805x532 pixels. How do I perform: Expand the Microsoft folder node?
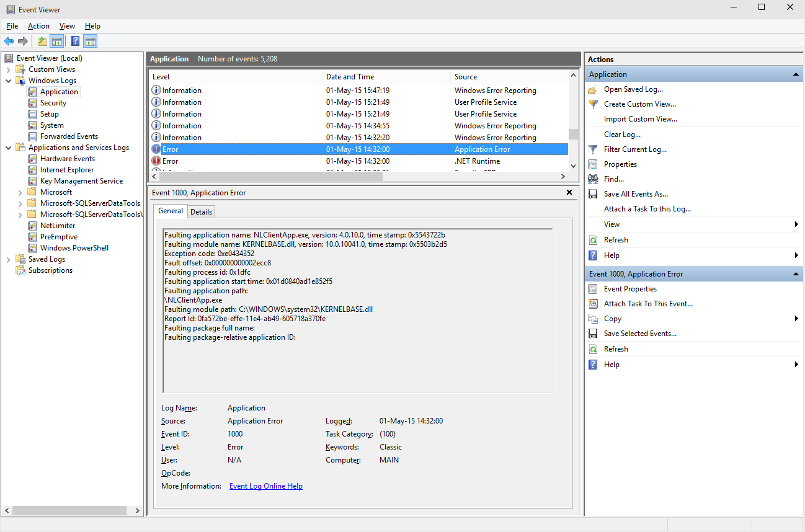(20, 192)
